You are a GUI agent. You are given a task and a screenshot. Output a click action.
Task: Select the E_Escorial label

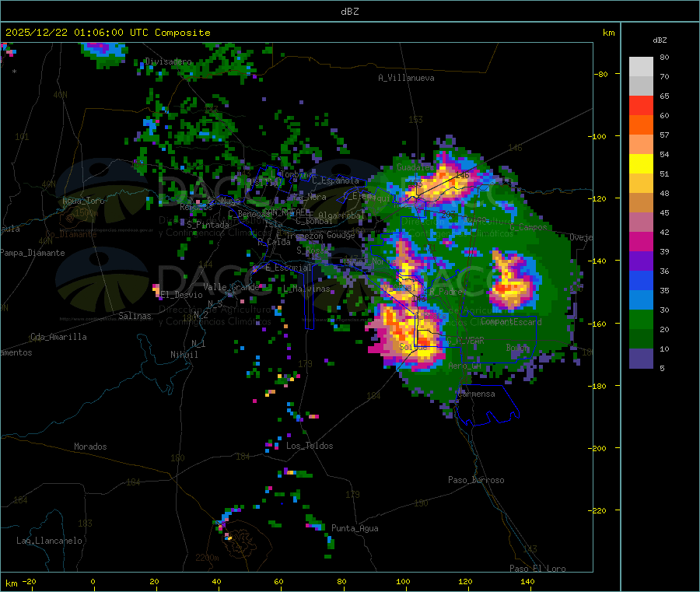(x=289, y=268)
